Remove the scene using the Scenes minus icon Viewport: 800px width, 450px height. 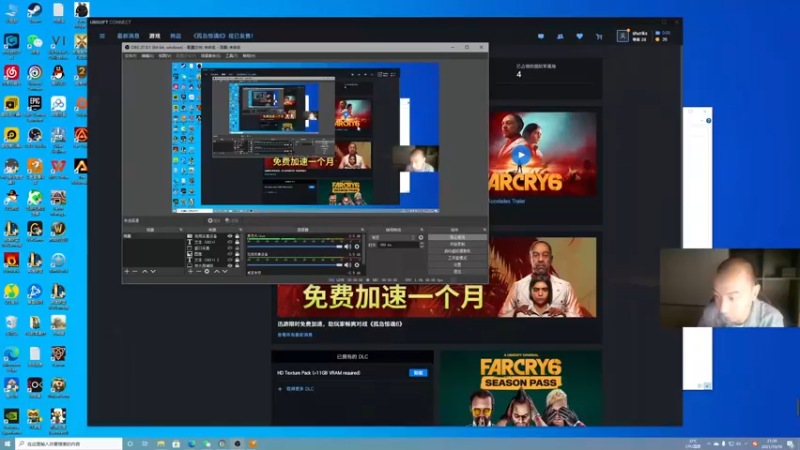[135, 271]
